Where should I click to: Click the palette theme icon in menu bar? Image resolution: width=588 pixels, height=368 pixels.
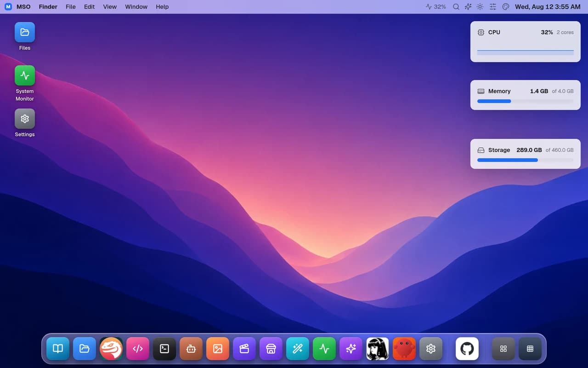(506, 7)
